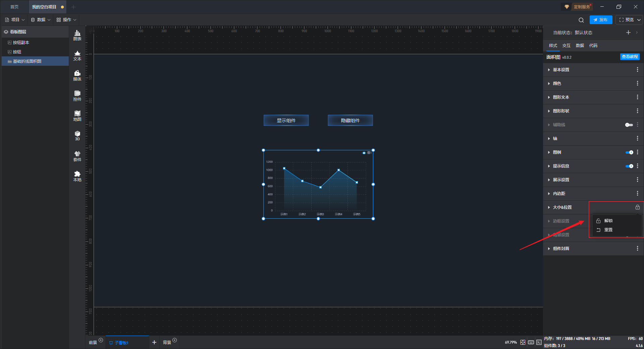
Task: Open the 媒体 media components panel
Action: point(77,76)
